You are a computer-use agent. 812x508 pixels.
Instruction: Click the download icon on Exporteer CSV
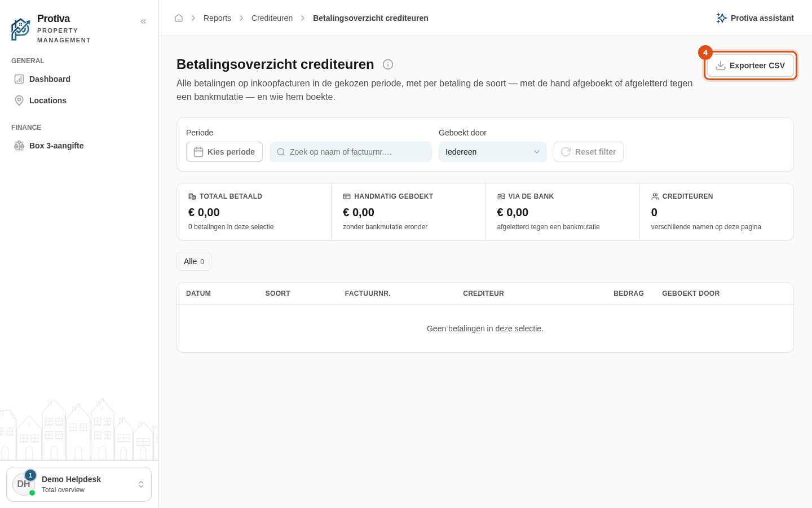(x=721, y=65)
